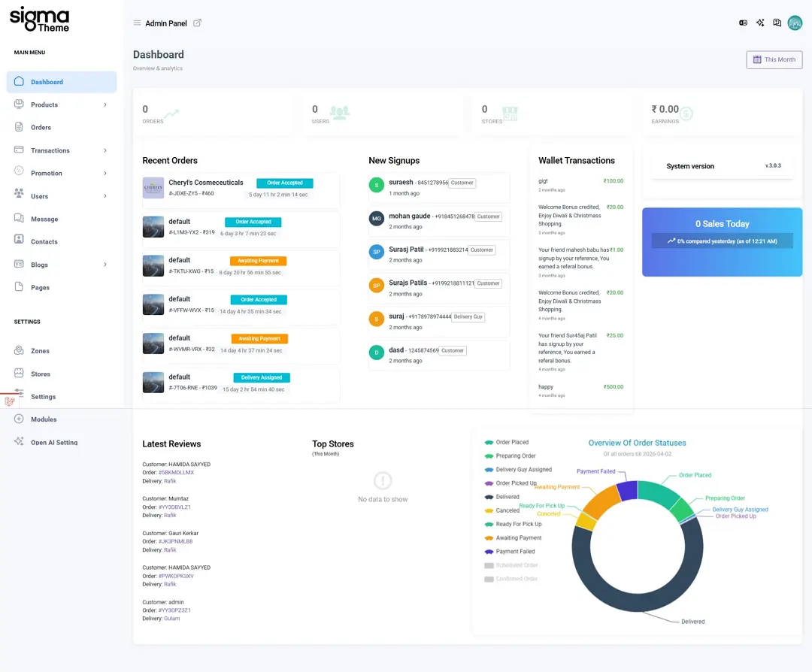This screenshot has height=672, width=812.
Task: Select signup suraesh name
Action: coord(401,182)
